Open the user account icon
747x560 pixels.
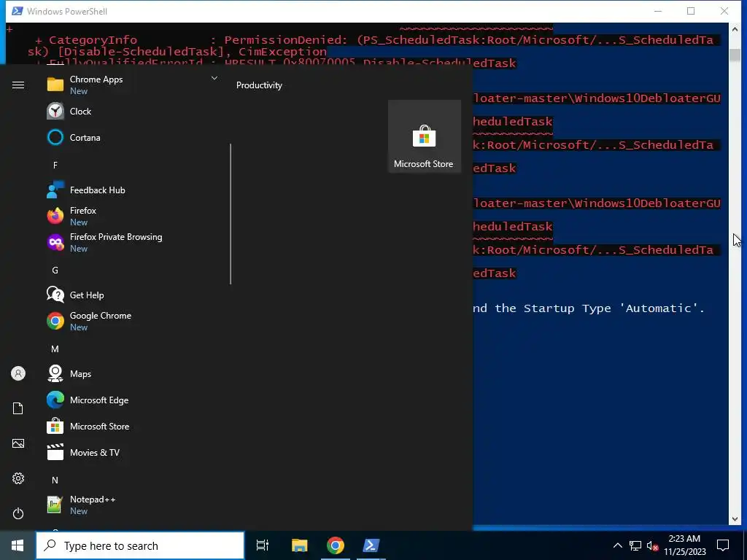[x=18, y=373]
